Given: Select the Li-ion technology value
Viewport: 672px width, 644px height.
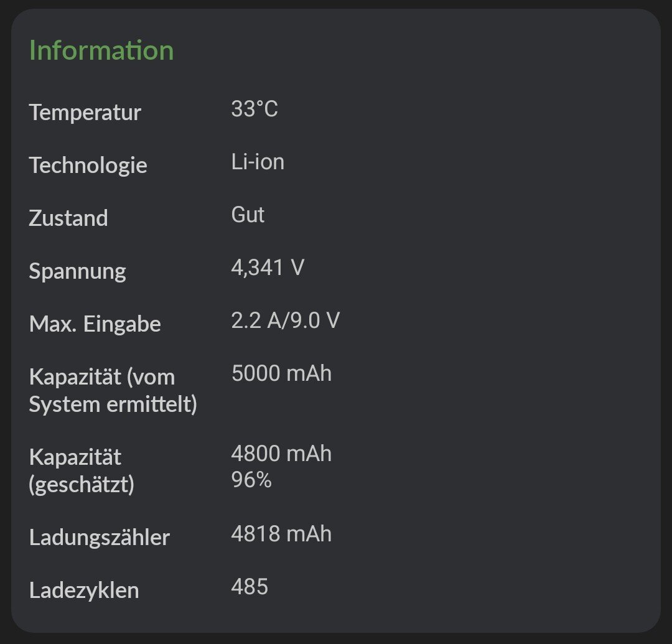Looking at the screenshot, I should pyautogui.click(x=258, y=162).
